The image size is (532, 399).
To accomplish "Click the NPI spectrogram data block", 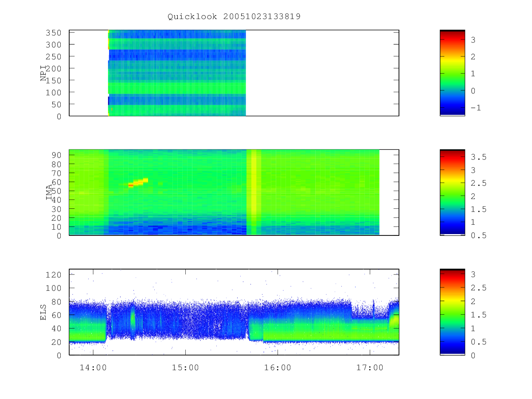I will (177, 73).
